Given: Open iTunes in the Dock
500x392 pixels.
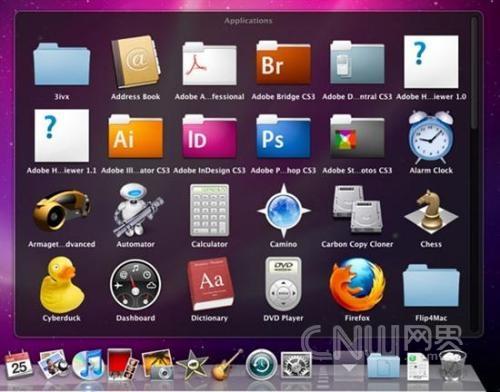Looking at the screenshot, I should (x=87, y=365).
